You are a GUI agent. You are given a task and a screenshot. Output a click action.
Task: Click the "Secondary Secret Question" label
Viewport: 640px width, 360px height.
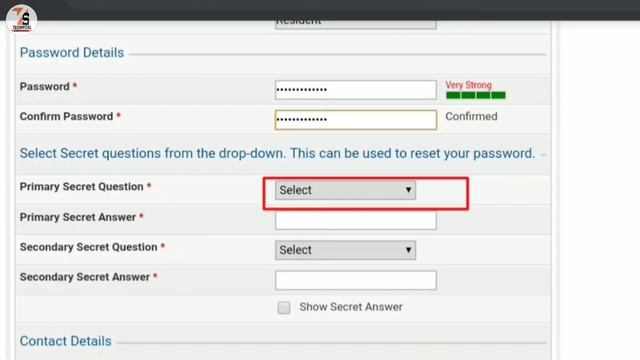pos(89,247)
